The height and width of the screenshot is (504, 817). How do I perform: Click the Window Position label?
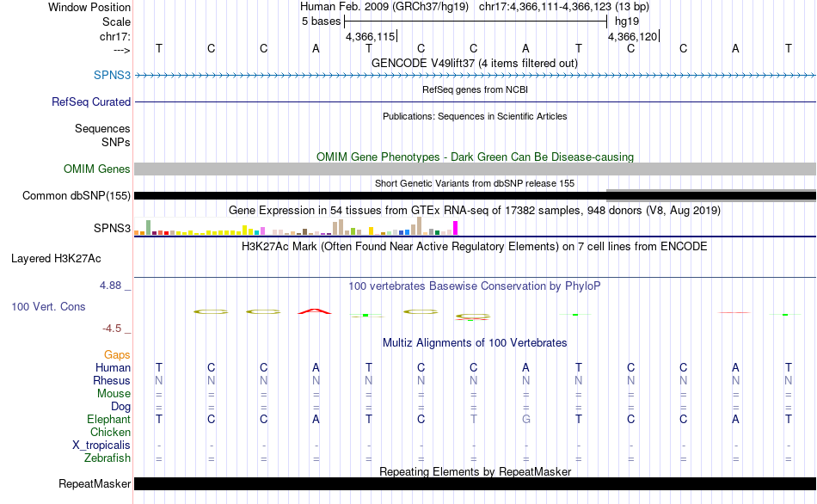coord(89,7)
